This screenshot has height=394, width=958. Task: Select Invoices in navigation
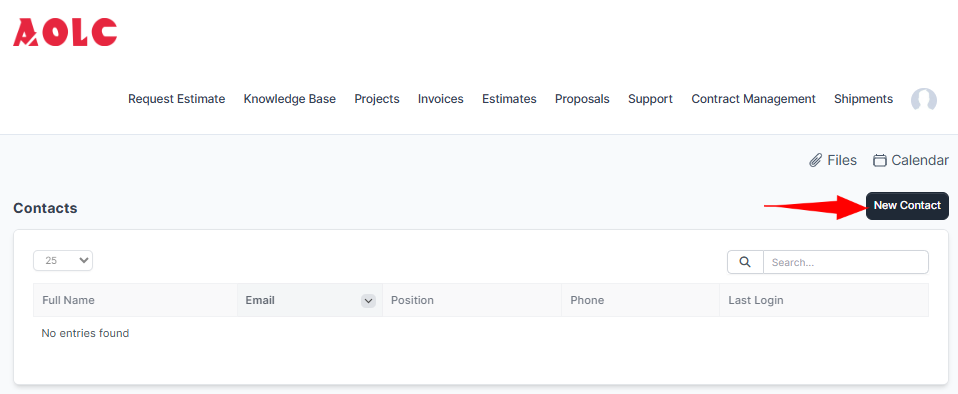point(441,99)
